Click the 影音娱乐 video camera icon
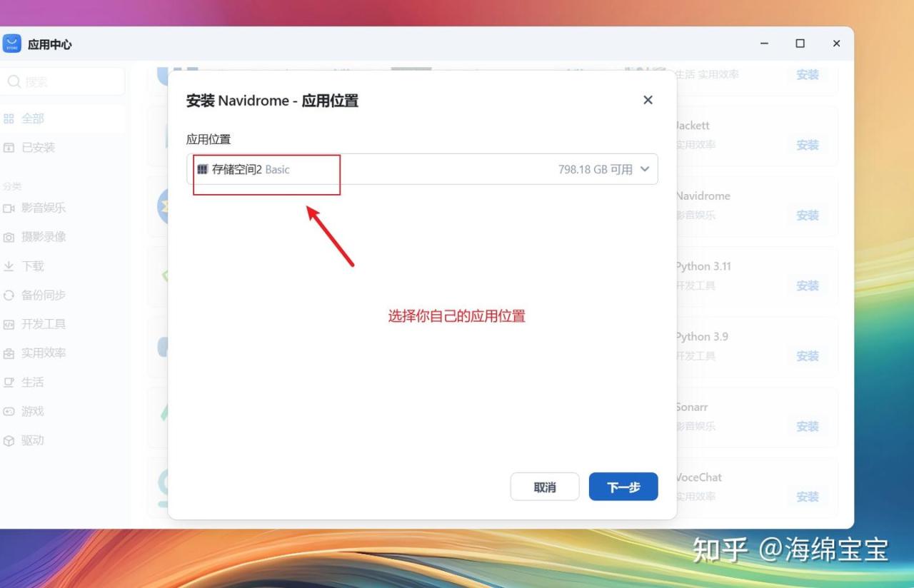Screen dimensions: 914x588 [x=9, y=208]
